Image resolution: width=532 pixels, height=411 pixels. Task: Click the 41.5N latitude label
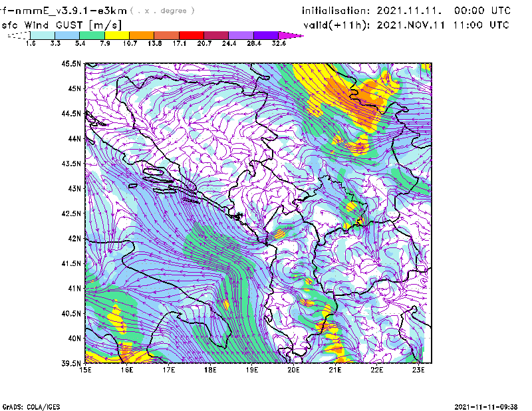coord(71,263)
